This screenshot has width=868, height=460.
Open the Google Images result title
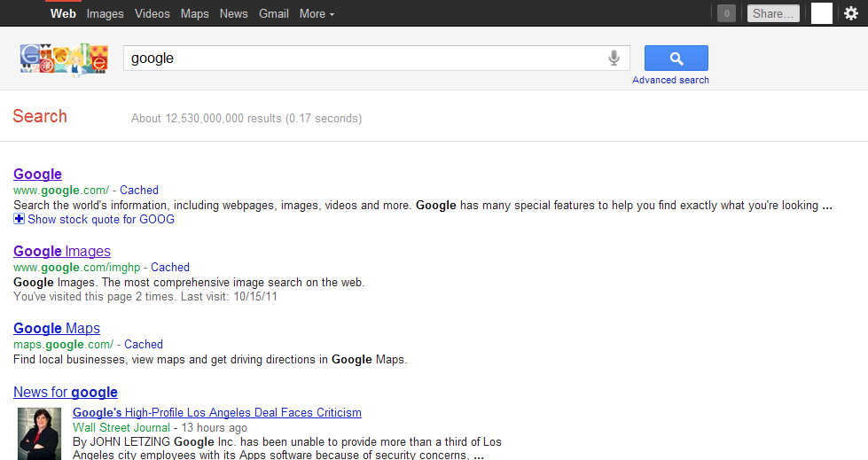click(62, 251)
